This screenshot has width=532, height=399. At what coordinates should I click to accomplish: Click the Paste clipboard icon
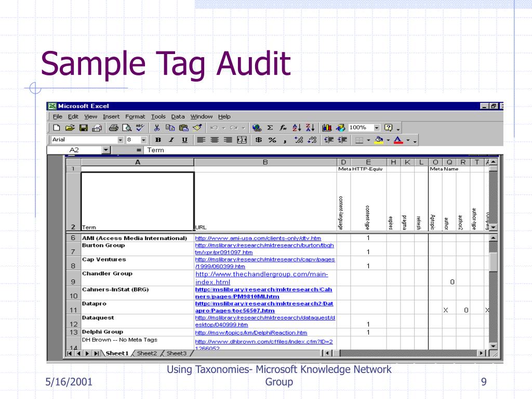point(183,128)
